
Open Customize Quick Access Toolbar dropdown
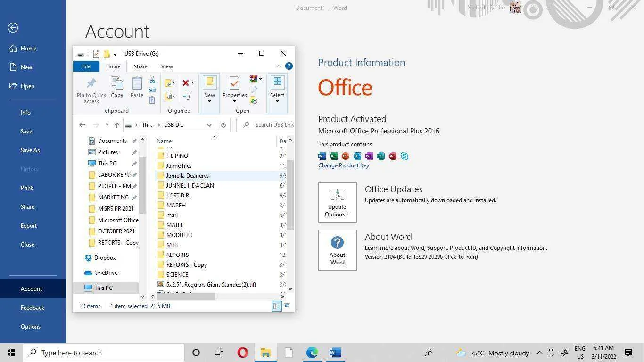pyautogui.click(x=115, y=54)
